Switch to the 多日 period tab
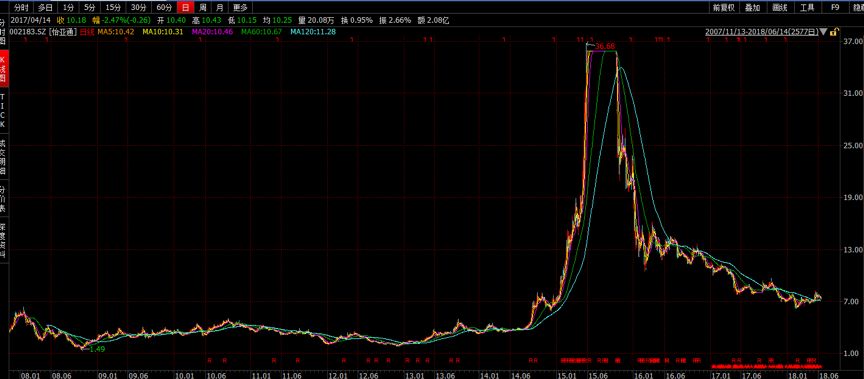The image size is (864, 379). point(45,7)
